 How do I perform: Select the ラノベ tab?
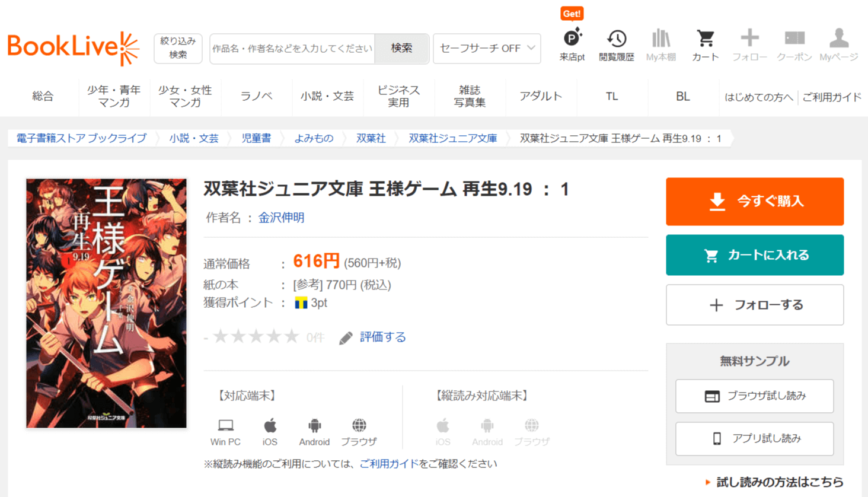click(x=256, y=96)
